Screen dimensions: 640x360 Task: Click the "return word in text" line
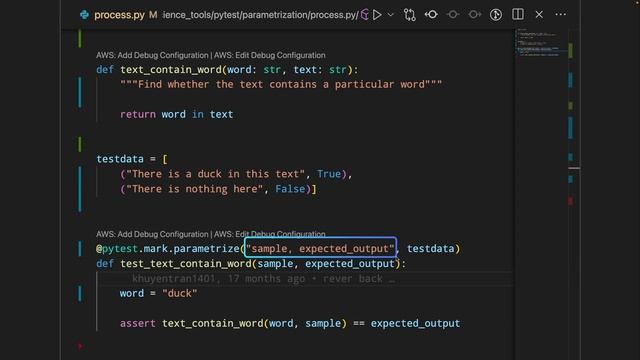coord(176,114)
